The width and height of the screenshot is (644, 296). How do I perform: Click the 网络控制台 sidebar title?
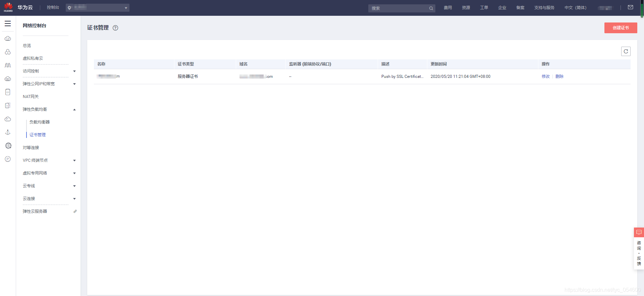coord(35,26)
